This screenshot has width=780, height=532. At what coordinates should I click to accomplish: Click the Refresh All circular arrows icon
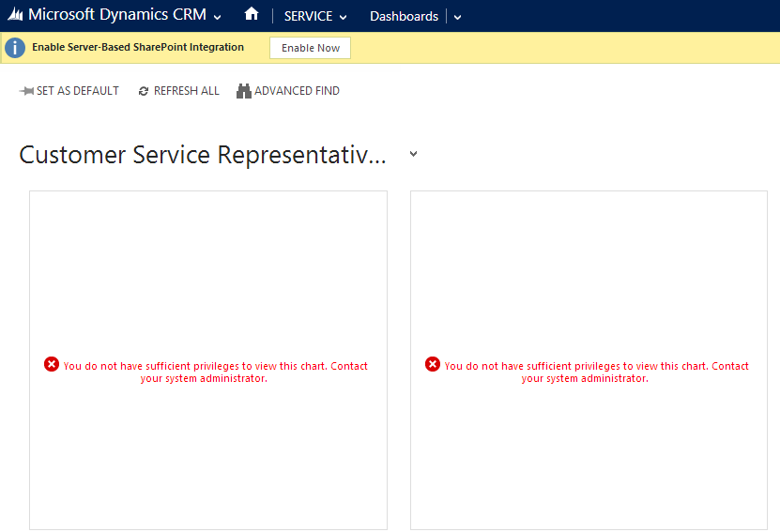(144, 91)
